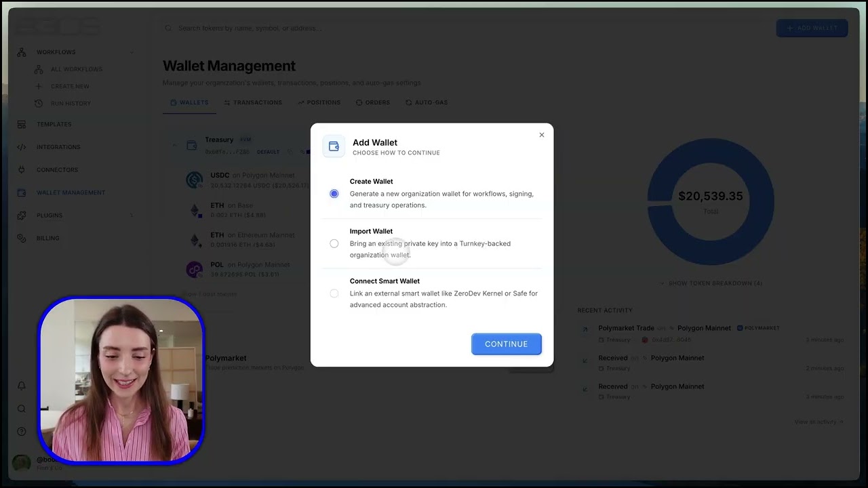Click the ETH on Ethereum Mainnet token icon
Screen dimensions: 868x488
click(195, 240)
